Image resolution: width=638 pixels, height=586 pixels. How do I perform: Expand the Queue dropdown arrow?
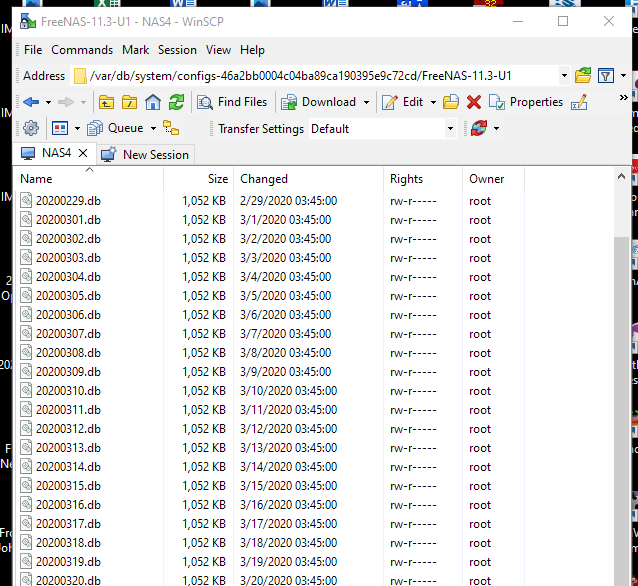point(153,129)
